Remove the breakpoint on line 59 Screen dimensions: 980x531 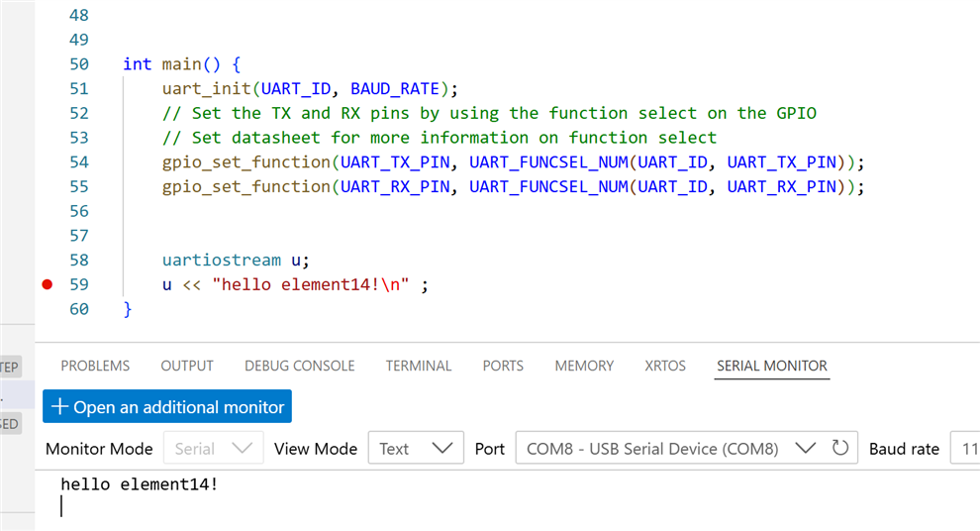(x=47, y=285)
